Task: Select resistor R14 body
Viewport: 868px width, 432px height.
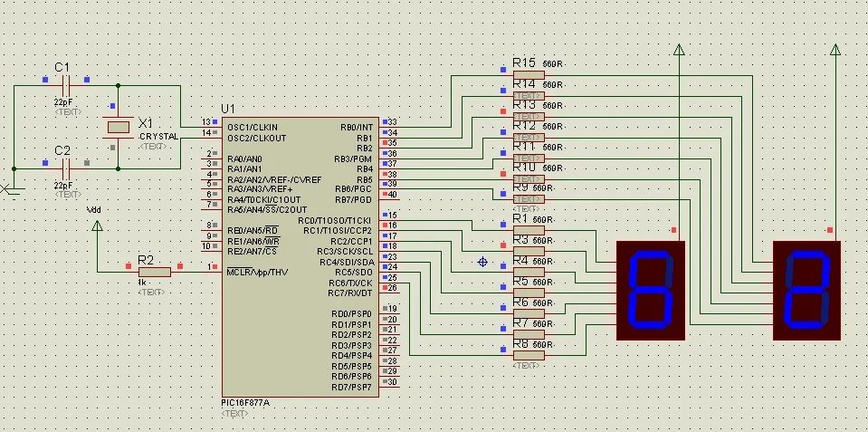Action: [x=529, y=95]
